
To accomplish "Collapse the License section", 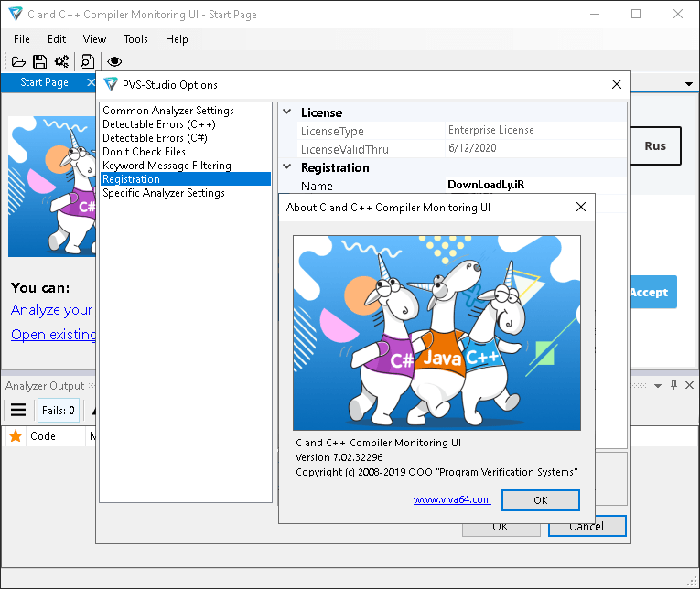I will [287, 112].
